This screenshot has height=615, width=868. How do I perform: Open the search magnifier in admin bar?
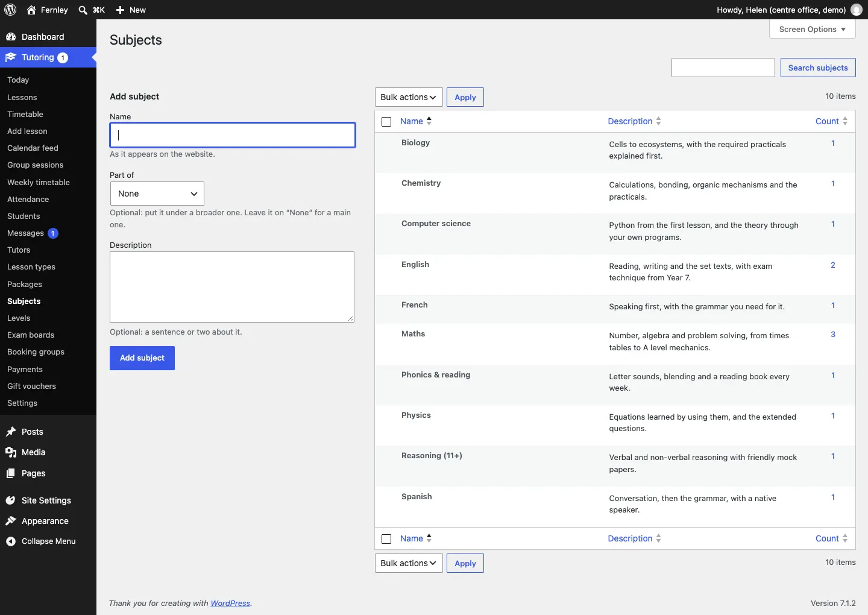tap(83, 10)
